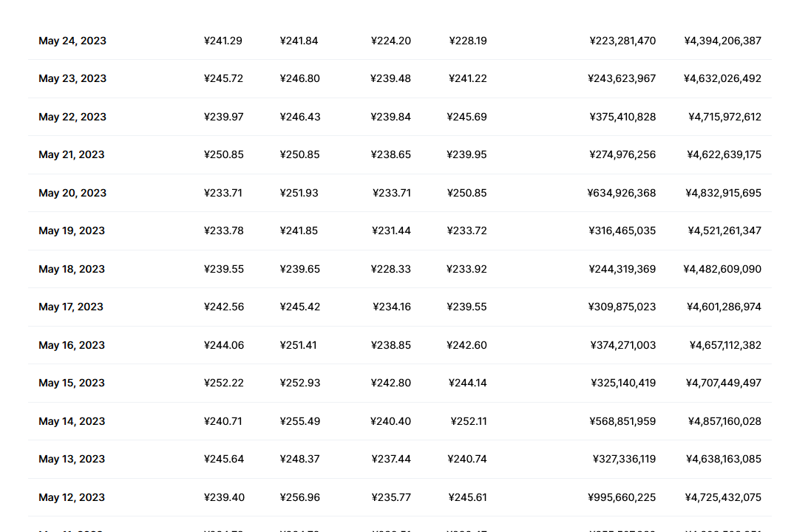791x532 pixels.
Task: Select the ¥325,140,419 volume value
Action: click(x=623, y=383)
